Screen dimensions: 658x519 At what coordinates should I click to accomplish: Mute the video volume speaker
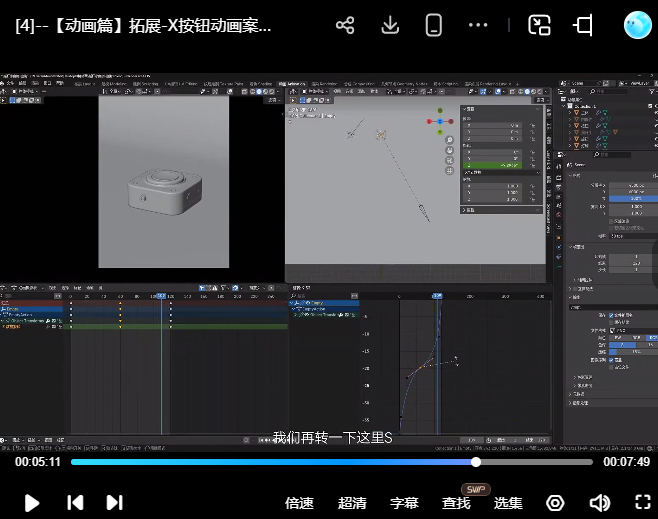[x=599, y=503]
